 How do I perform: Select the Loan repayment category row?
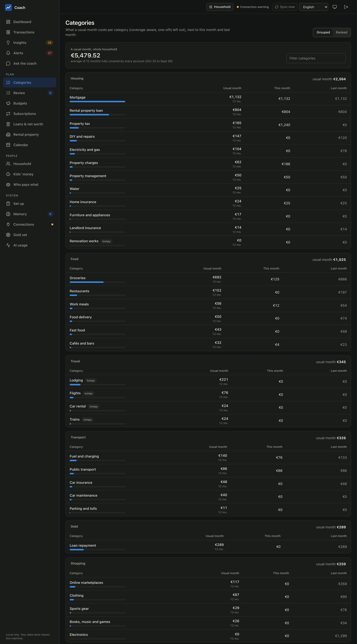tap(208, 547)
